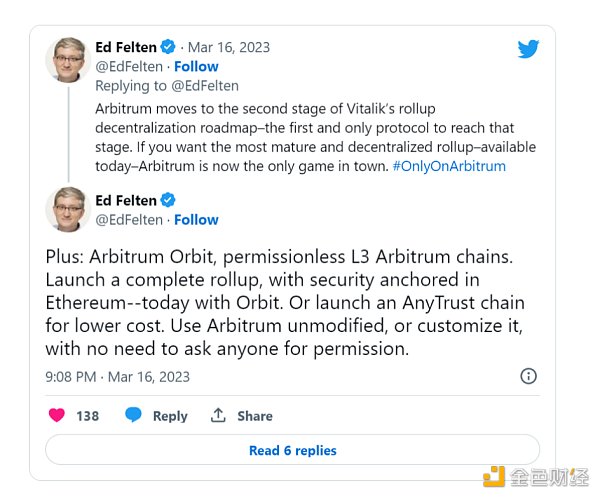Click the verified badge in the top tweet
This screenshot has height=498, width=600.
pyautogui.click(x=168, y=47)
